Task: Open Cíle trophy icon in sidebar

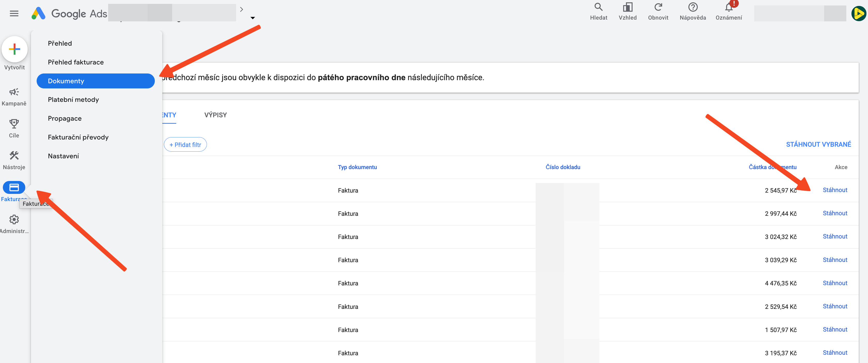Action: [14, 123]
